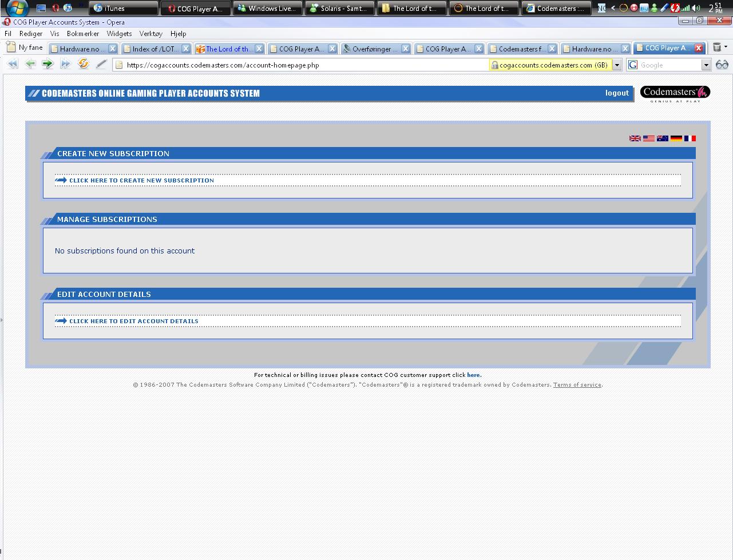Click the network signal bars tray icon
The height and width of the screenshot is (560, 733).
pyautogui.click(x=686, y=8)
